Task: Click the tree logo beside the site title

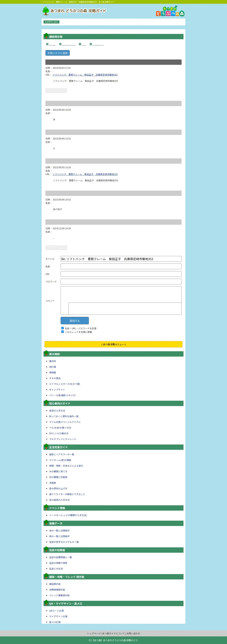Action: tap(46, 11)
